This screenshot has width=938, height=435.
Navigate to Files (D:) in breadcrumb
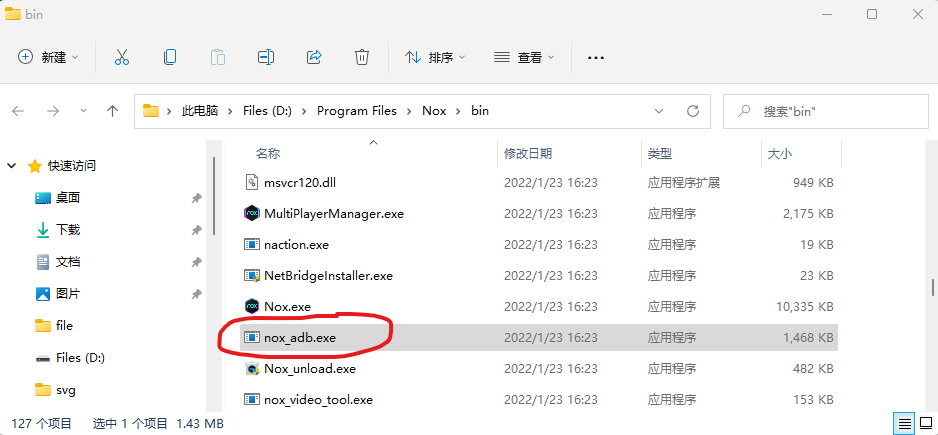[267, 111]
